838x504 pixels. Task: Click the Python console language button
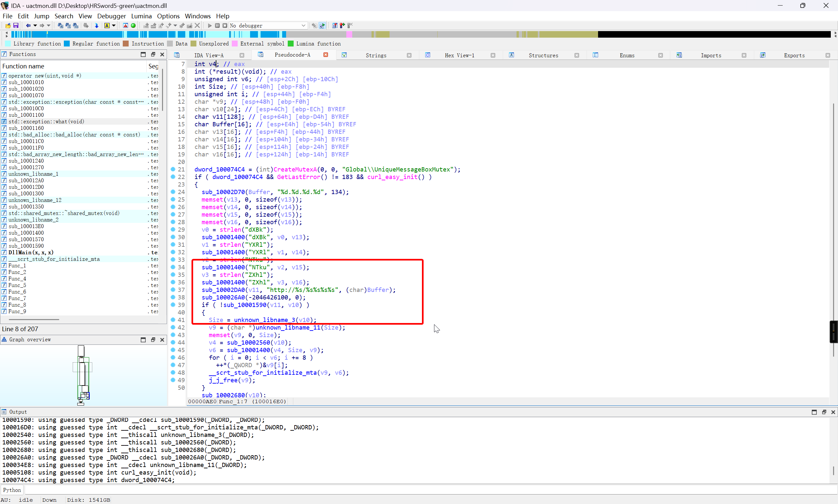point(12,490)
